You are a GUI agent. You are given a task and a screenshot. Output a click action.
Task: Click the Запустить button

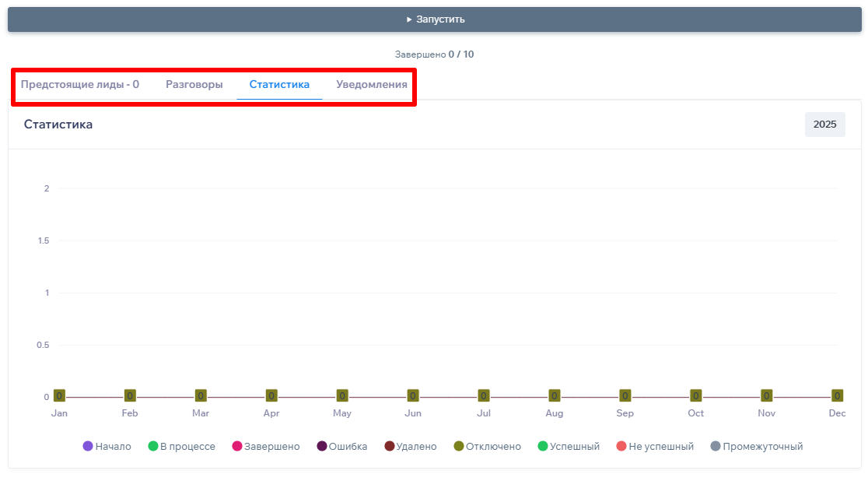pyautogui.click(x=434, y=19)
